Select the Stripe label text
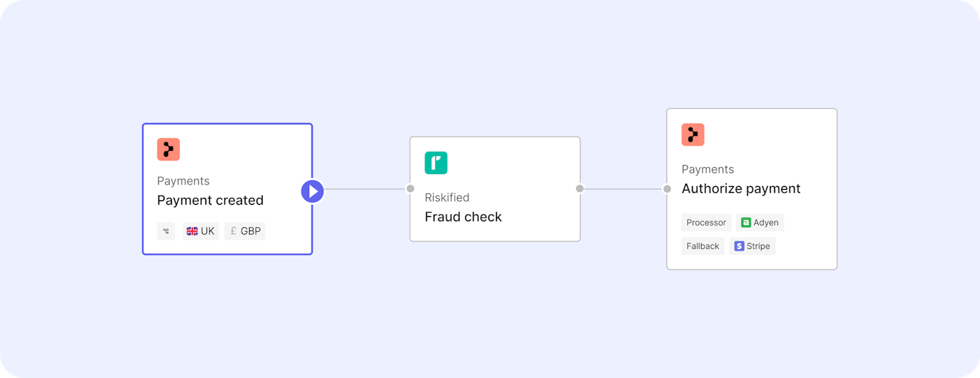980x378 pixels. [x=759, y=246]
